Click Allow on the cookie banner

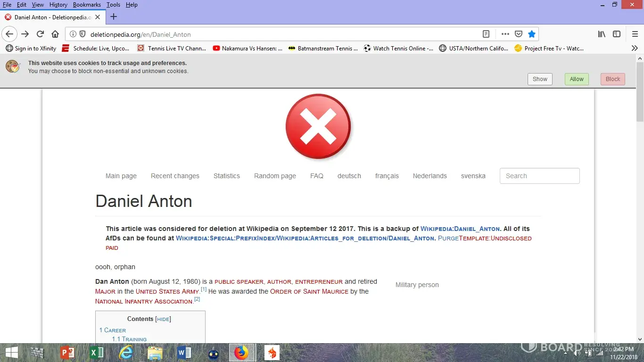pyautogui.click(x=577, y=79)
